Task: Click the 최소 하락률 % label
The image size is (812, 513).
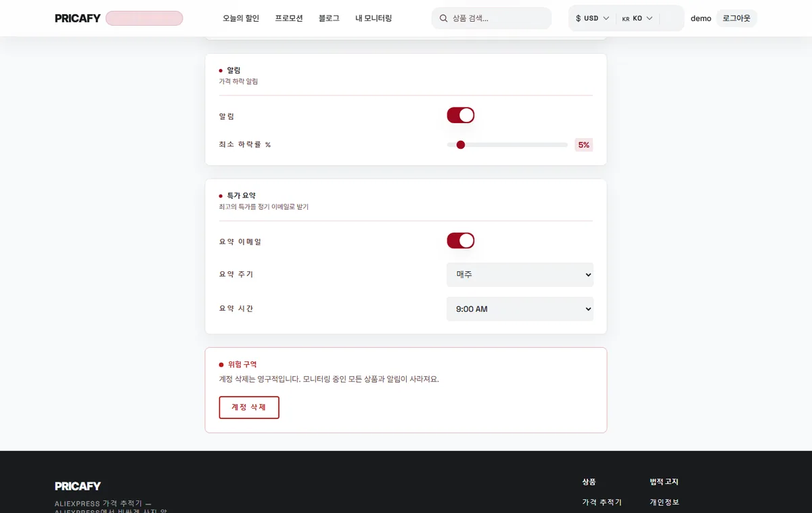Action: point(245,144)
